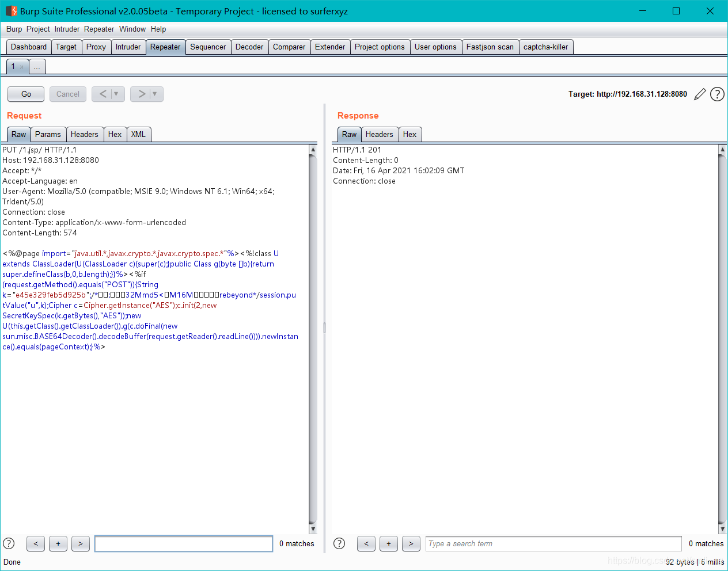This screenshot has width=728, height=571.
Task: Switch to the Proxy tab
Action: pos(96,47)
